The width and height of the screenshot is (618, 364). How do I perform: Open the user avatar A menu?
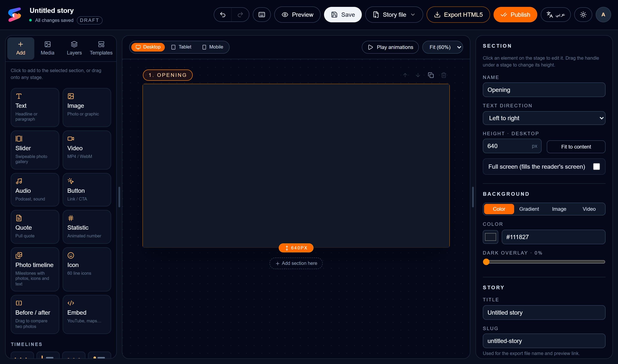pos(603,15)
